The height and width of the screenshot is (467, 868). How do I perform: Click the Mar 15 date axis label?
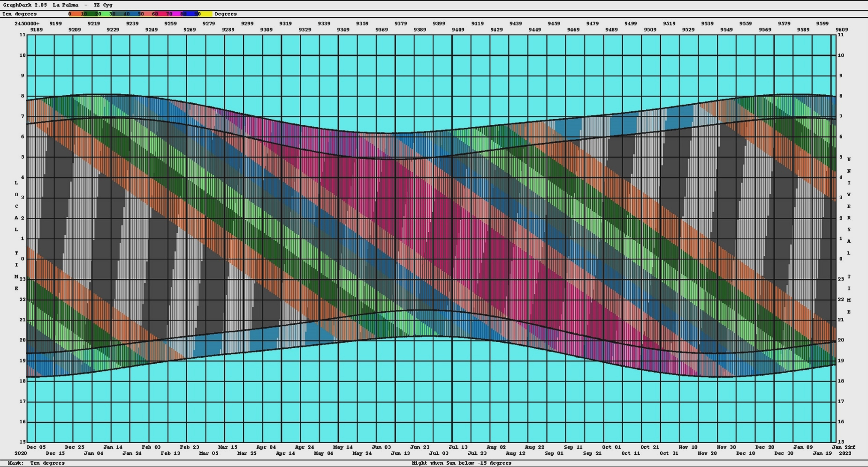point(228,447)
